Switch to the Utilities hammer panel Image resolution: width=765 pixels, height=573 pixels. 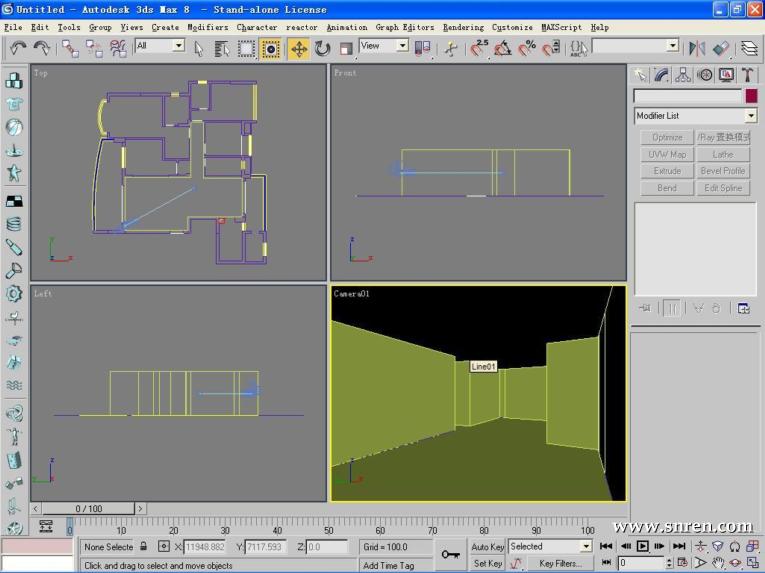(747, 75)
